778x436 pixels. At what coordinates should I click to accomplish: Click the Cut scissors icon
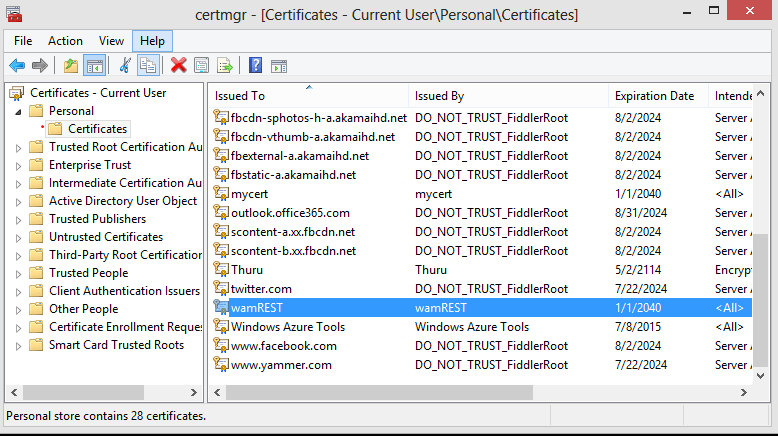point(125,66)
